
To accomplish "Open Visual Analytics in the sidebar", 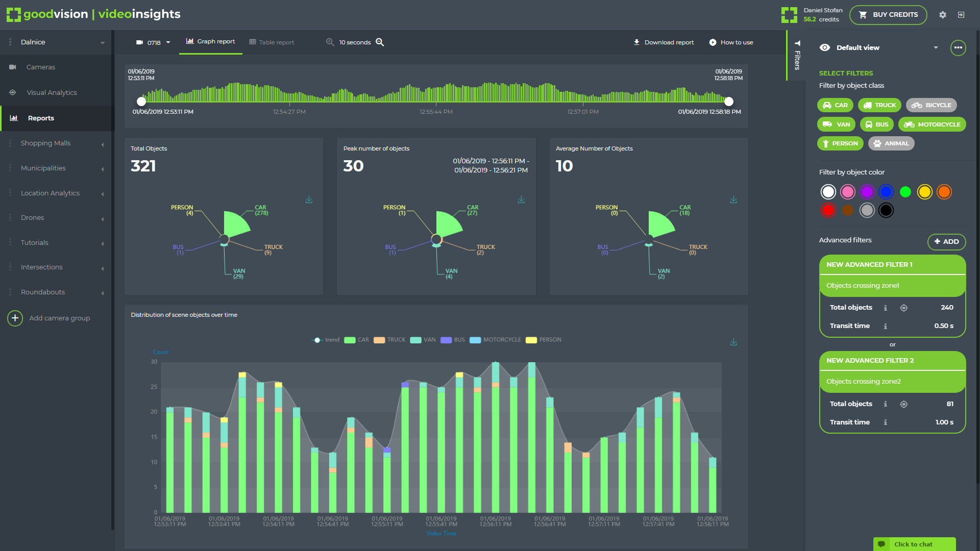I will click(x=51, y=92).
